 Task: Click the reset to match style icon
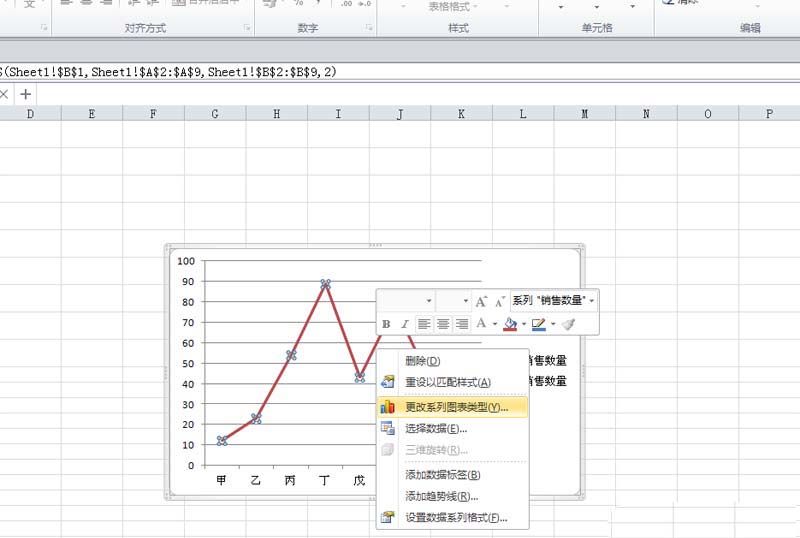388,382
